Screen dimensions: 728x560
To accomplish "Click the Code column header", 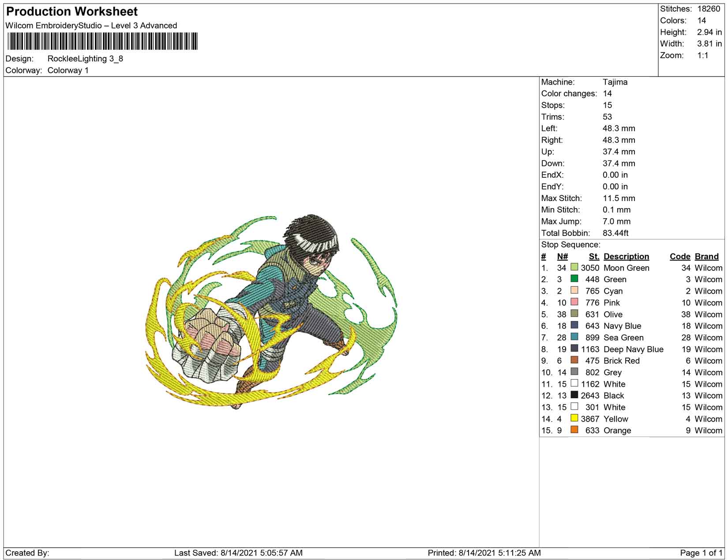I will (679, 257).
